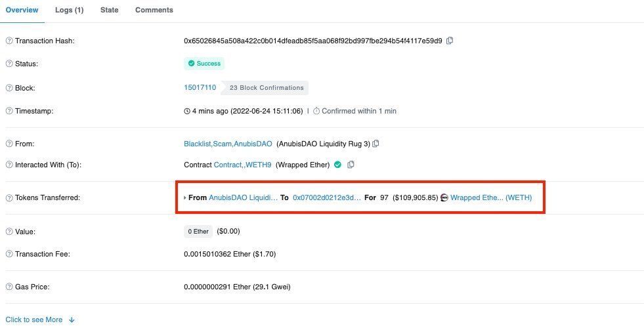Click the gas price 0.0000000291 Ether text

pyautogui.click(x=237, y=287)
